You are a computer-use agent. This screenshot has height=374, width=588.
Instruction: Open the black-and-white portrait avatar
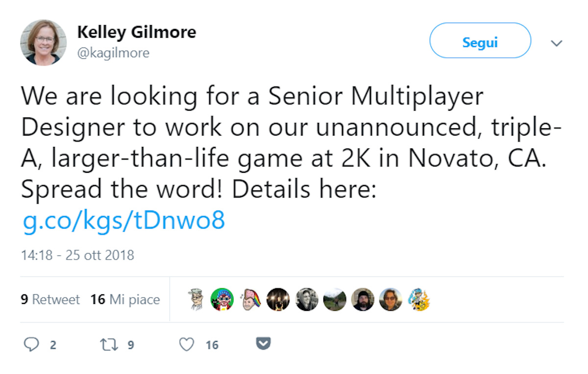(x=307, y=299)
